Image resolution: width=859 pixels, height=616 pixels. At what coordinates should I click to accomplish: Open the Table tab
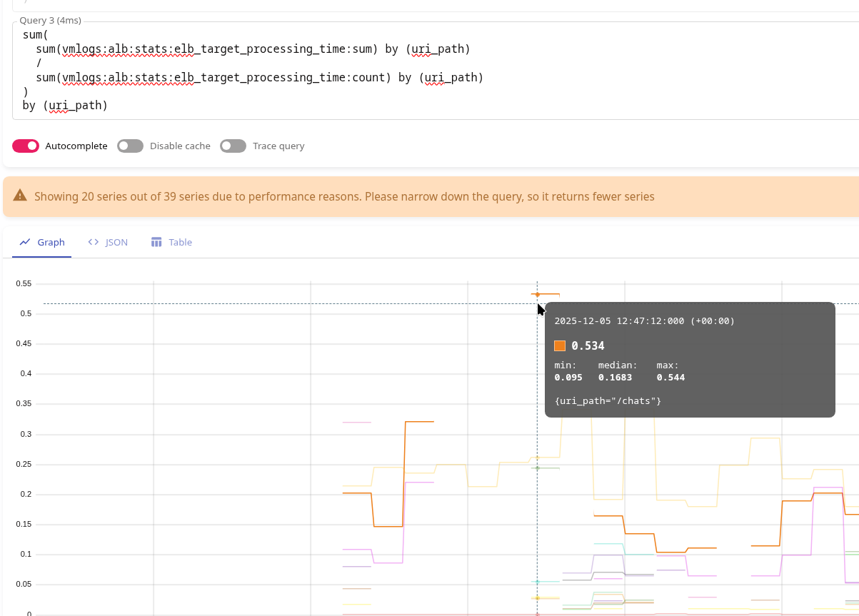coord(180,242)
